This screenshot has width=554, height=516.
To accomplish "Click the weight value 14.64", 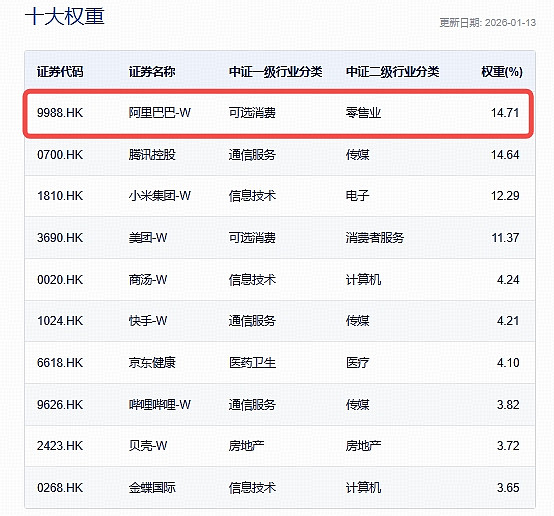I will [x=505, y=155].
